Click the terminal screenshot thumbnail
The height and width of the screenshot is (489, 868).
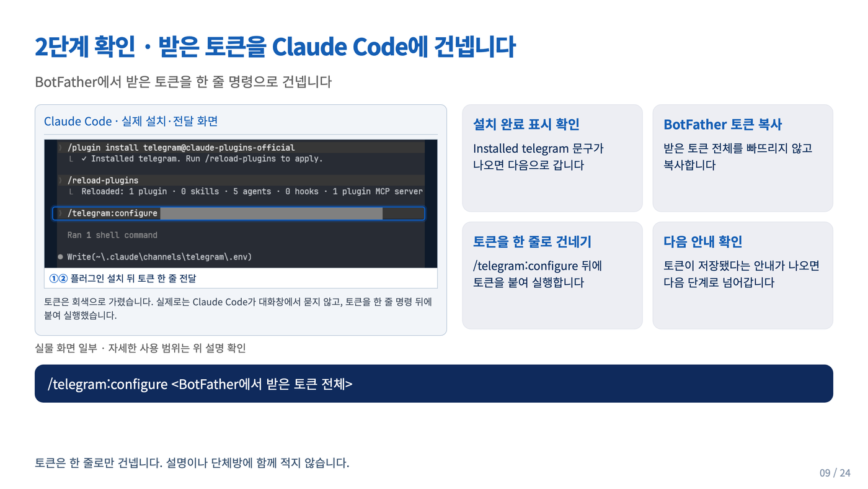point(241,204)
